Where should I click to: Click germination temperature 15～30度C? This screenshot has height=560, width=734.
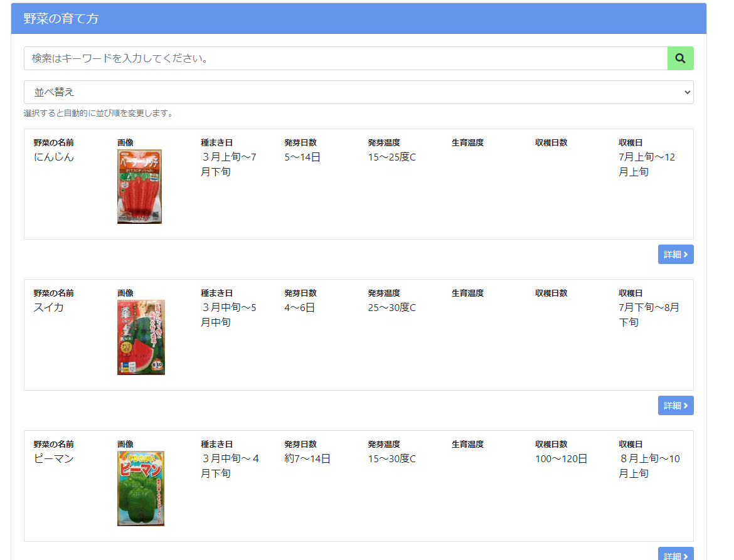tap(392, 458)
